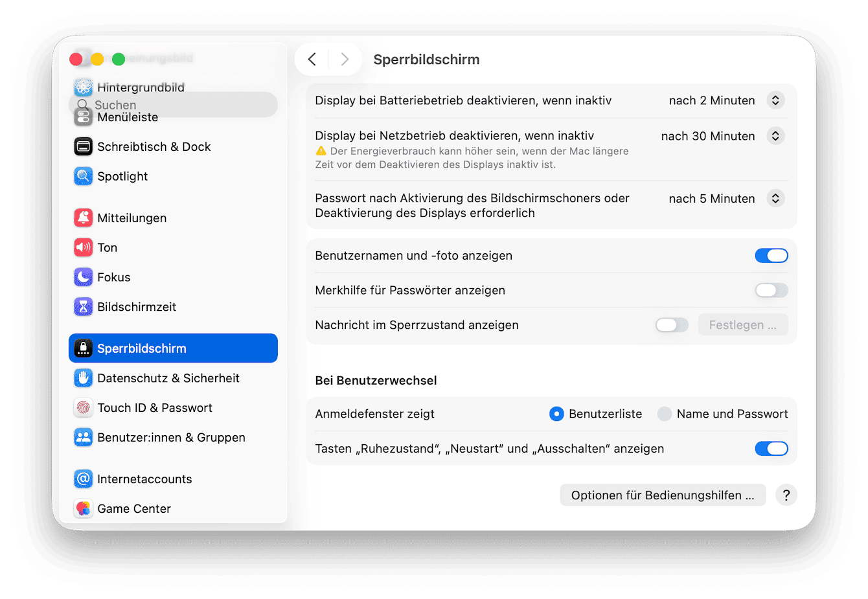The width and height of the screenshot is (868, 599).
Task: Open Datenschutz & Sicherheit pane
Action: pos(173,378)
